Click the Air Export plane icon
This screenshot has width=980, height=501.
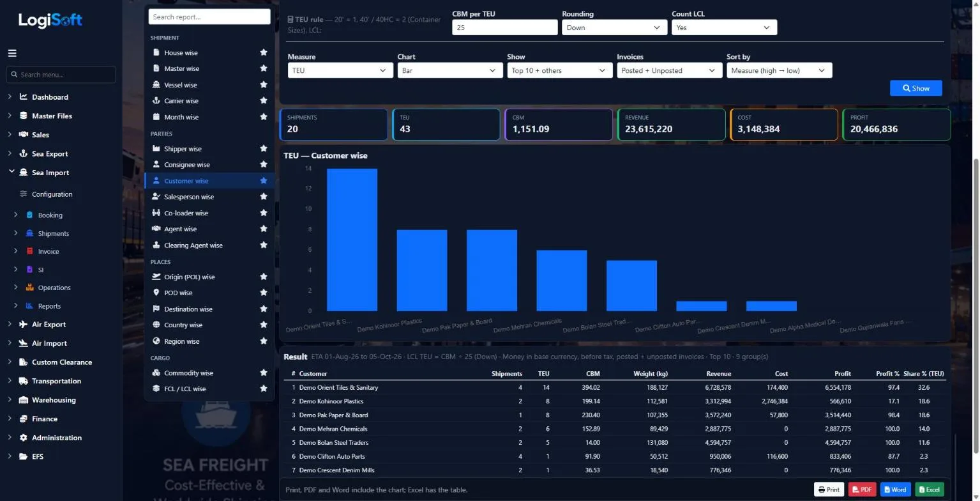tap(24, 325)
